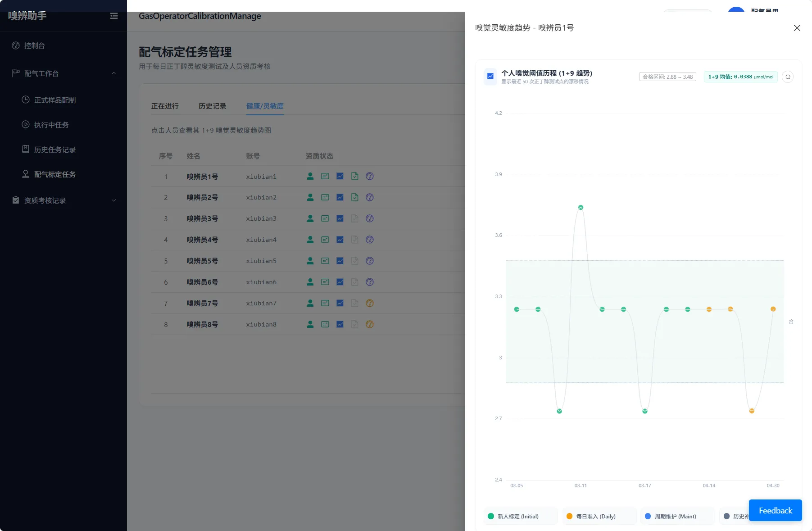
Task: Click the gauge icon for 嗅辨员1号
Action: 370,176
